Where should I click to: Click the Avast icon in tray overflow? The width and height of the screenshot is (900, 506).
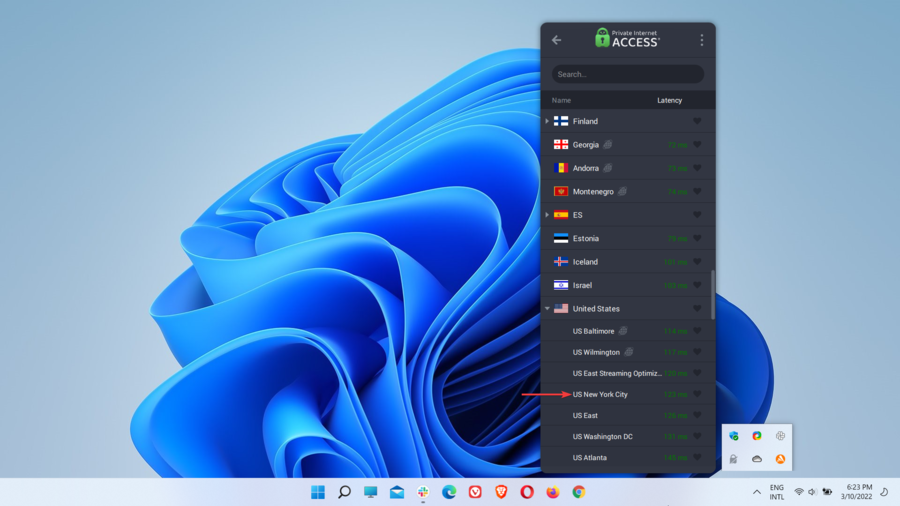780,459
